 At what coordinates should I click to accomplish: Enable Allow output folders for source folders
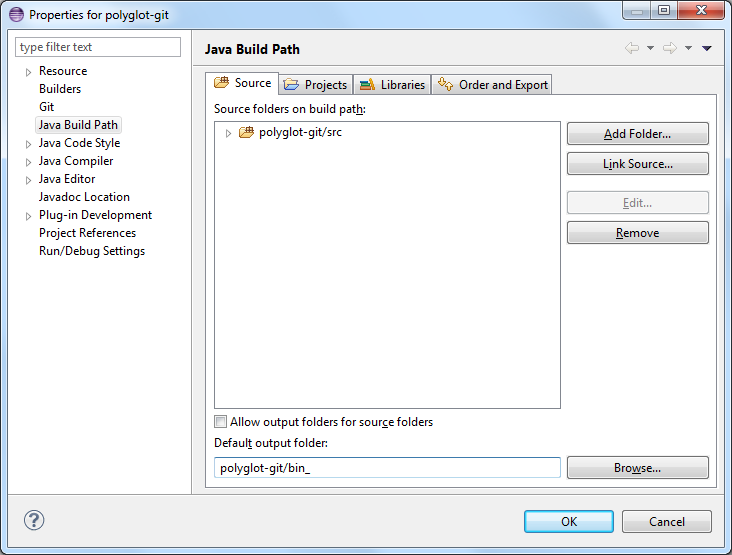(x=221, y=422)
